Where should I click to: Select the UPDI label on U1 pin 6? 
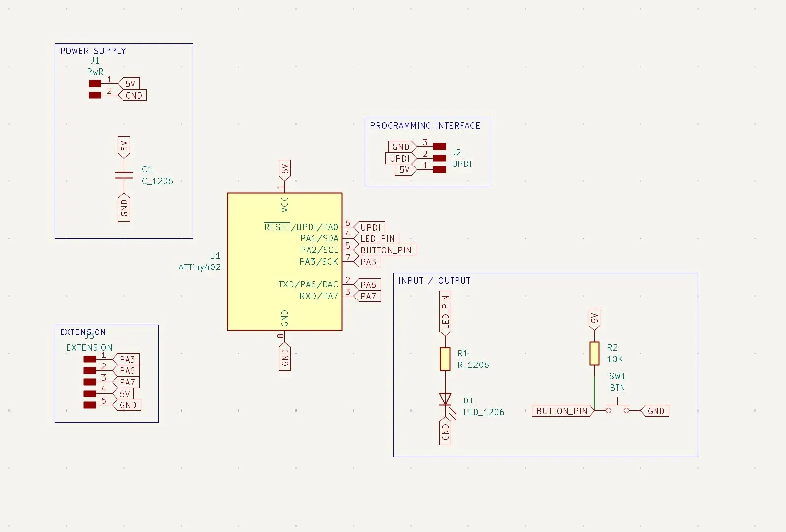[x=369, y=227]
